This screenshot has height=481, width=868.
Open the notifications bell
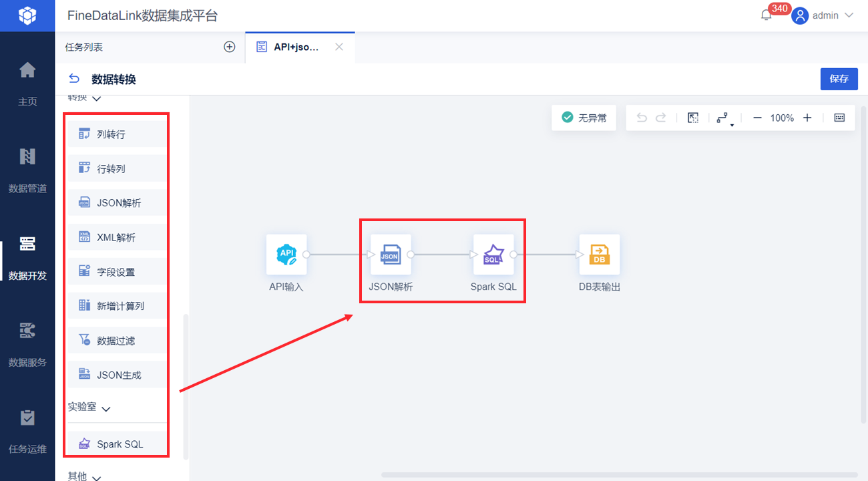coord(767,15)
